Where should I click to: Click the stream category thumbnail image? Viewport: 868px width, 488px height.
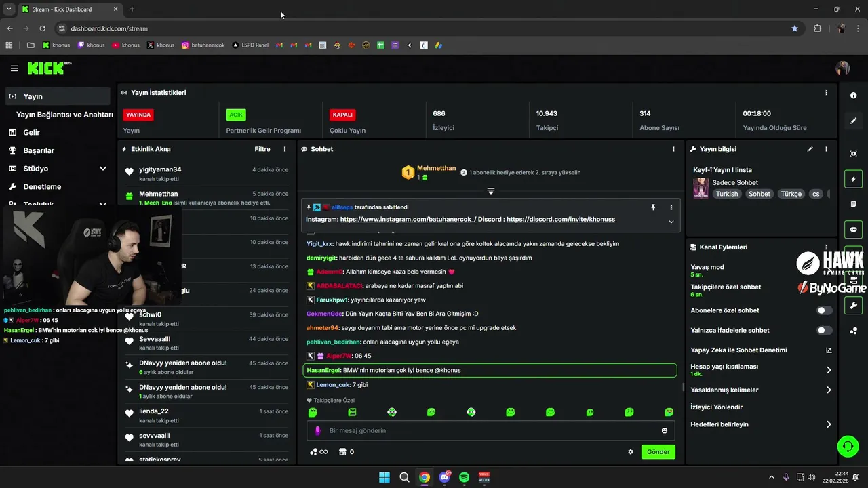click(x=701, y=188)
